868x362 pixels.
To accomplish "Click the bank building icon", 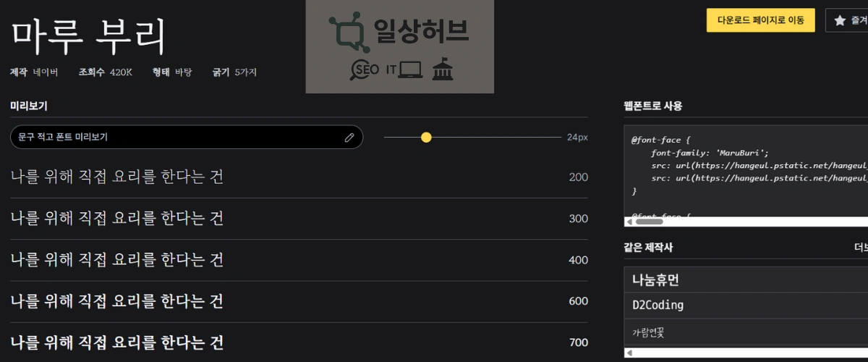I will coord(442,70).
